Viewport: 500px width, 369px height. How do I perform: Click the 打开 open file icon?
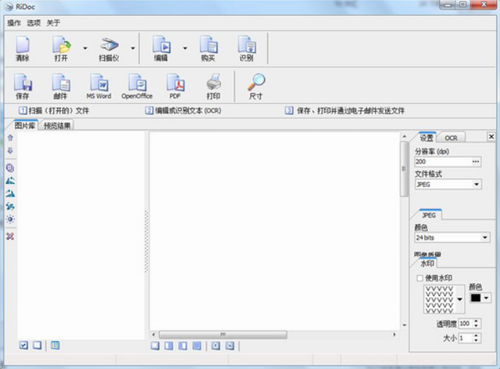pos(62,45)
